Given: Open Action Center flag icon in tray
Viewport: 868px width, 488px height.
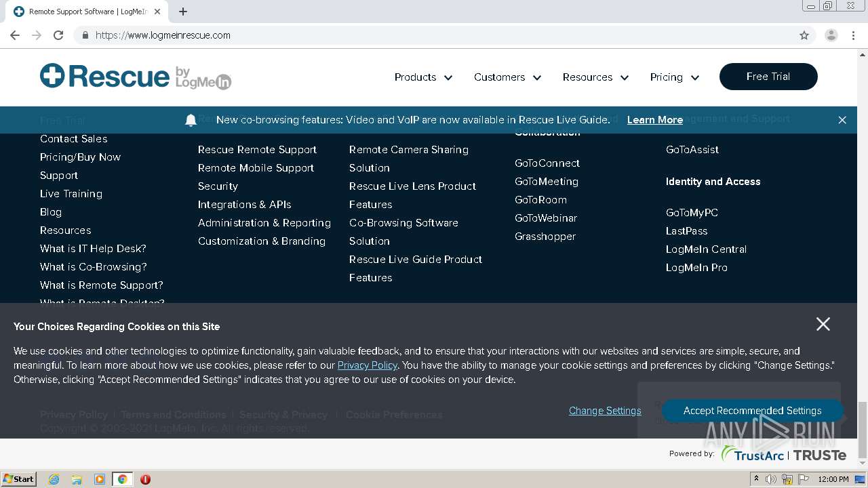Looking at the screenshot, I should click(x=804, y=479).
